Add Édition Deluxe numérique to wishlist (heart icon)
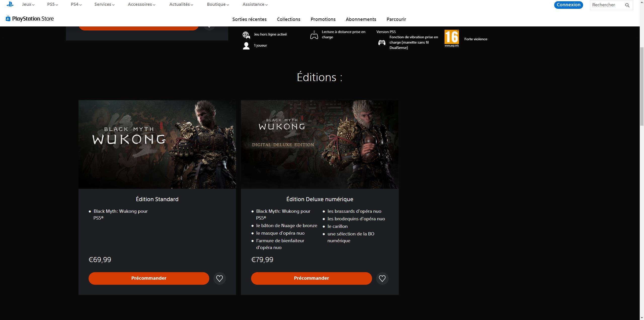This screenshot has width=644, height=320. [x=382, y=278]
